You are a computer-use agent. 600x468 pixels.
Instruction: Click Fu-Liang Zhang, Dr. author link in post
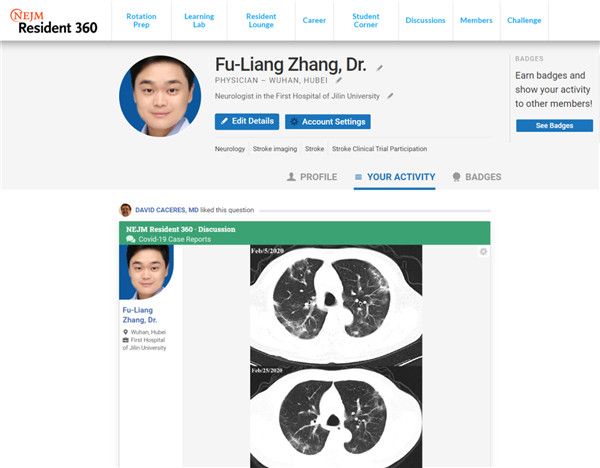coord(140,315)
